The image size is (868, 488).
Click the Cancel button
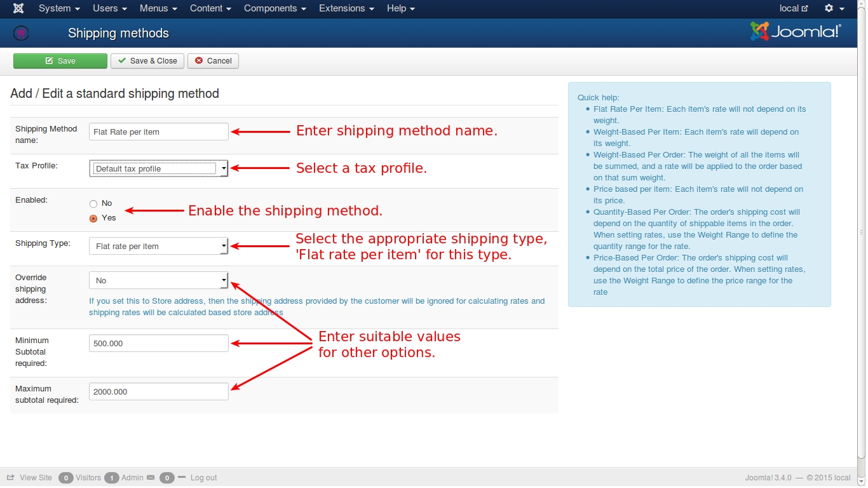(213, 61)
